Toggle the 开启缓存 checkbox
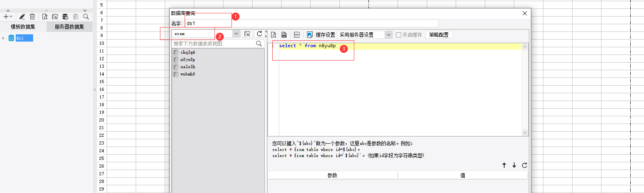This screenshot has width=644, height=193. [399, 35]
